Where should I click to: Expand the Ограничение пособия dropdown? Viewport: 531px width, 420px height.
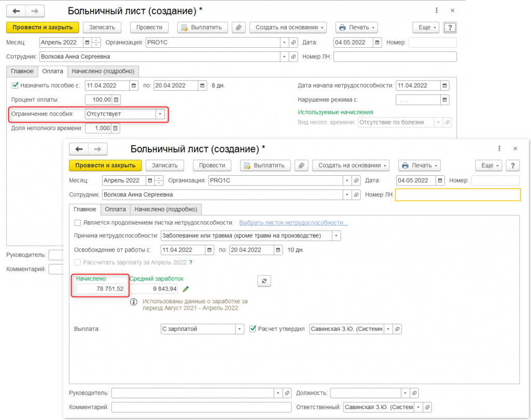pos(160,114)
